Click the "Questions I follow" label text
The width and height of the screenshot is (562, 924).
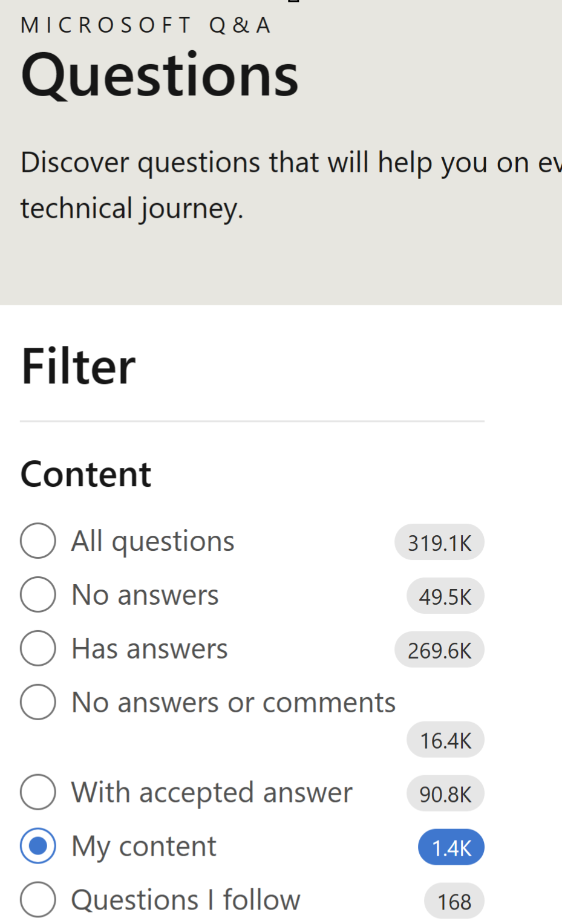coord(186,900)
